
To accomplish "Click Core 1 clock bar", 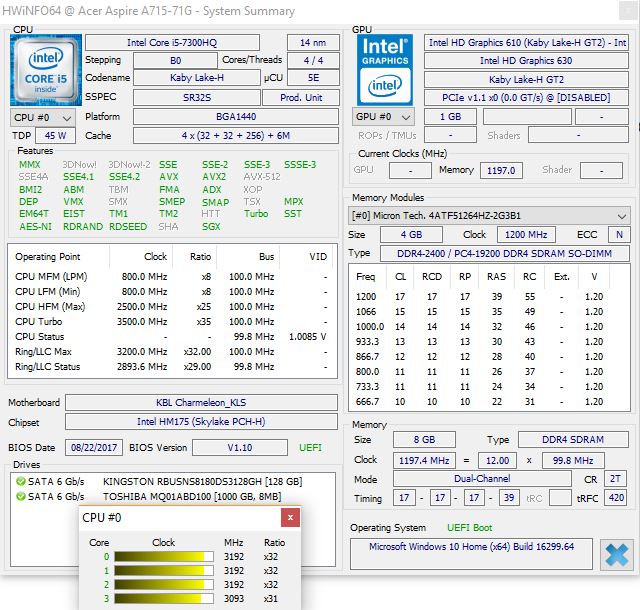I will click(x=164, y=570).
